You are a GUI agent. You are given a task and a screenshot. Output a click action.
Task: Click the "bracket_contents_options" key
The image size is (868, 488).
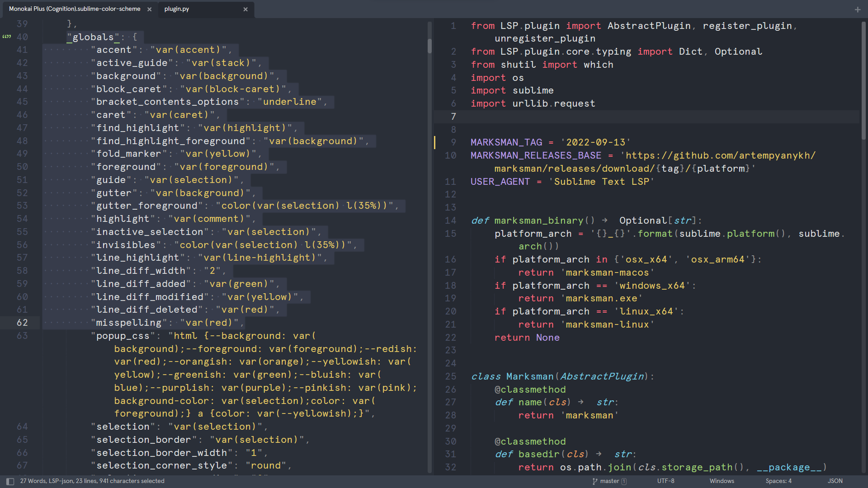pyautogui.click(x=167, y=102)
